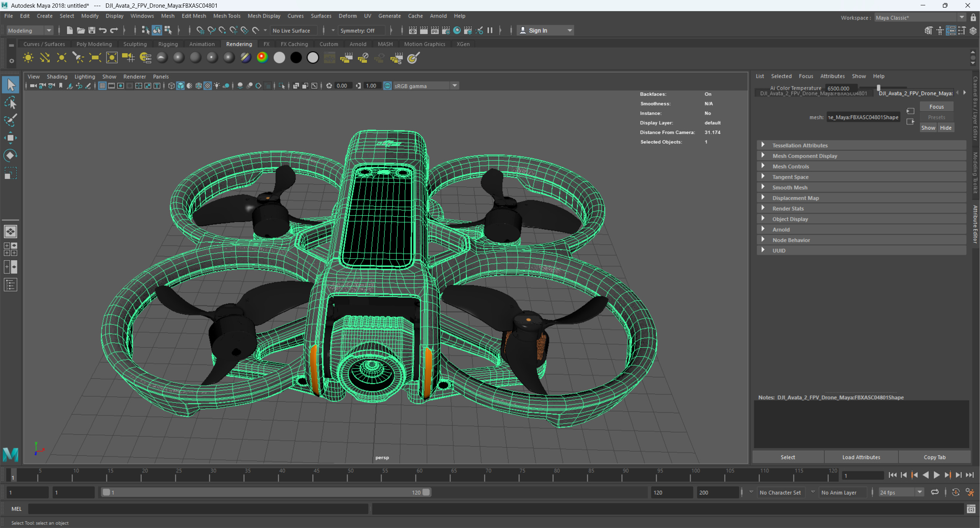Click the MEL command line input field
The height and width of the screenshot is (528, 980).
point(198,509)
